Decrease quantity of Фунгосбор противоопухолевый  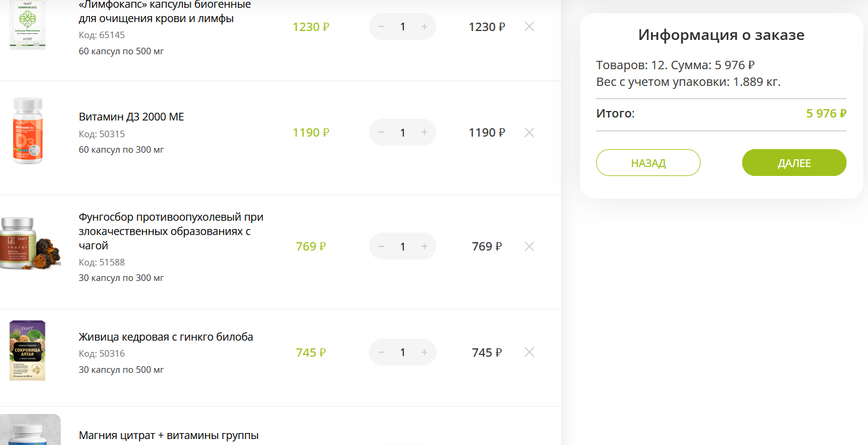[x=382, y=246]
